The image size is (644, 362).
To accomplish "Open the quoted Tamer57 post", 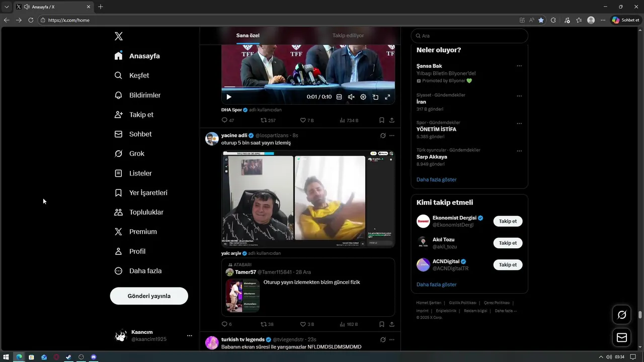I will [308, 287].
